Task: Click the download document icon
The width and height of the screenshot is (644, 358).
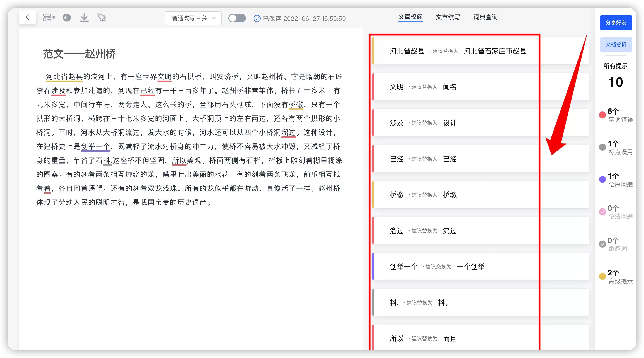Action: [84, 17]
